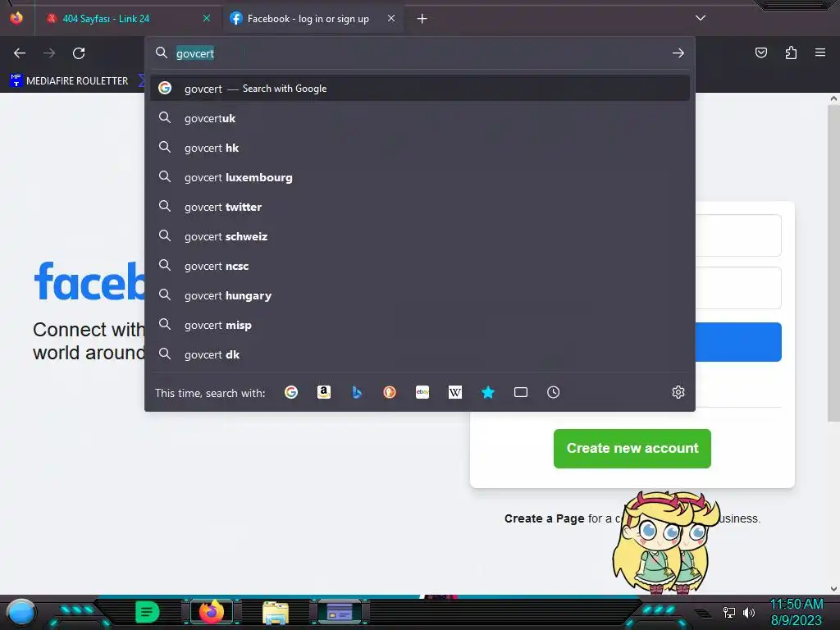Open search settings gear icon
The height and width of the screenshot is (630, 840).
678,392
